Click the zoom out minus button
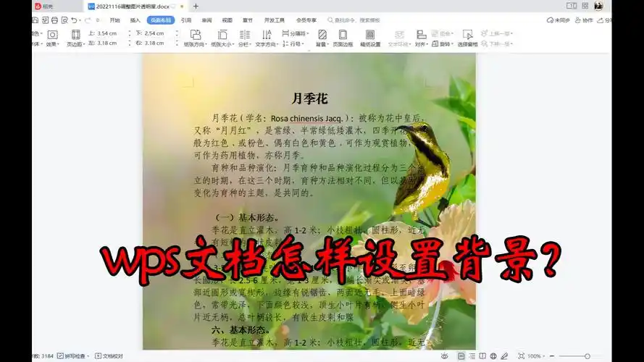Image resolution: width=644 pixels, height=362 pixels. pos(552,355)
